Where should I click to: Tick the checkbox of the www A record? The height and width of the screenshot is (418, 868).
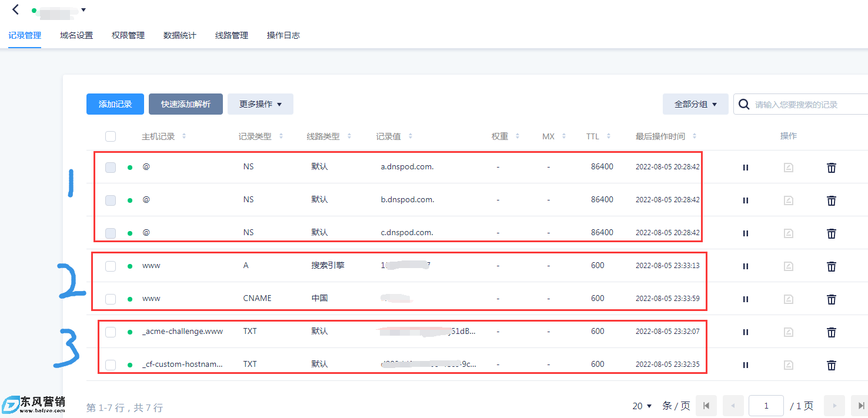111,266
